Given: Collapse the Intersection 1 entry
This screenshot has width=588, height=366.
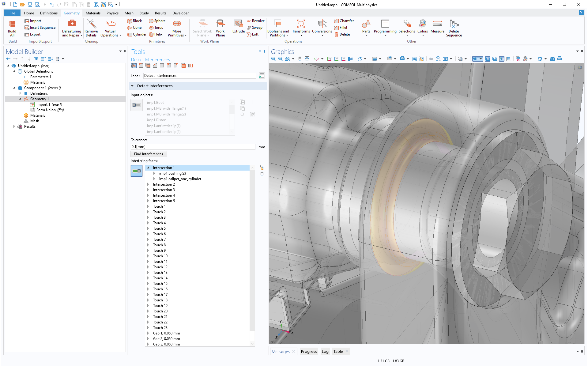Looking at the screenshot, I should (x=148, y=168).
